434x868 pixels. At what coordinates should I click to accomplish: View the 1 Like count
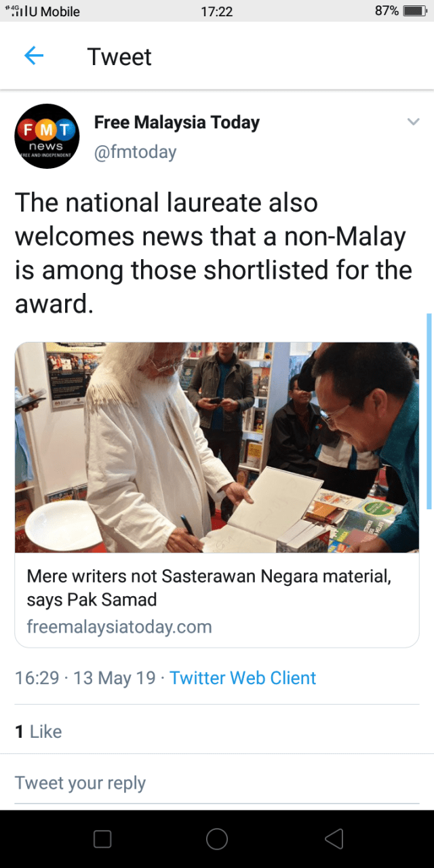pyautogui.click(x=39, y=732)
